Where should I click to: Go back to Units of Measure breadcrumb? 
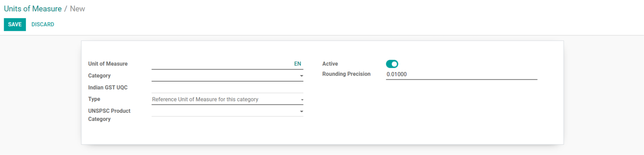(33, 9)
